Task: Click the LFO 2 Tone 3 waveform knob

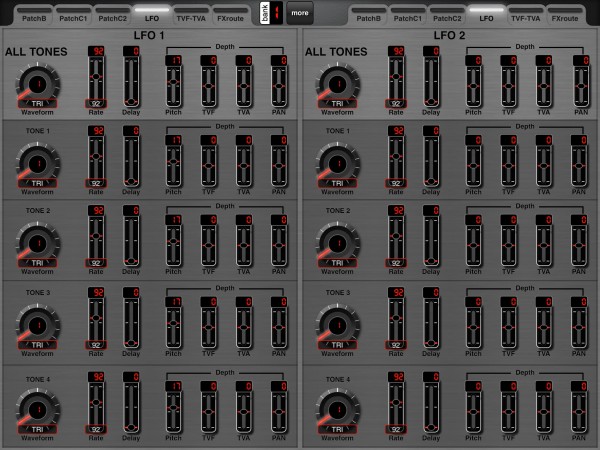Action: [338, 325]
